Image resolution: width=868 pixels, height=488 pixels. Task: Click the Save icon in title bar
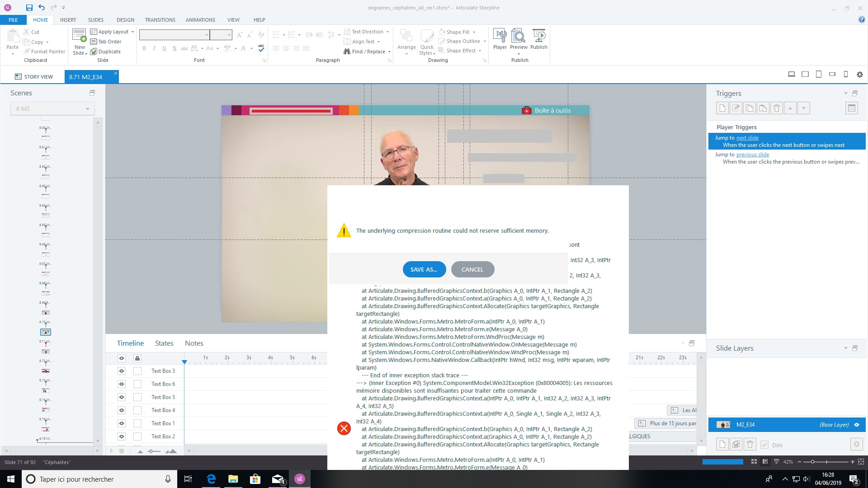click(29, 8)
